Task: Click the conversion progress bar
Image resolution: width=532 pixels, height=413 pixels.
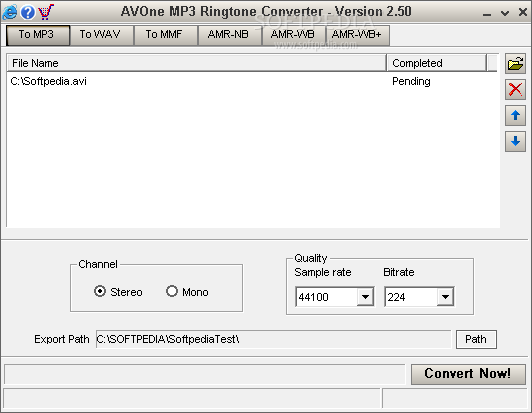Action: point(205,374)
